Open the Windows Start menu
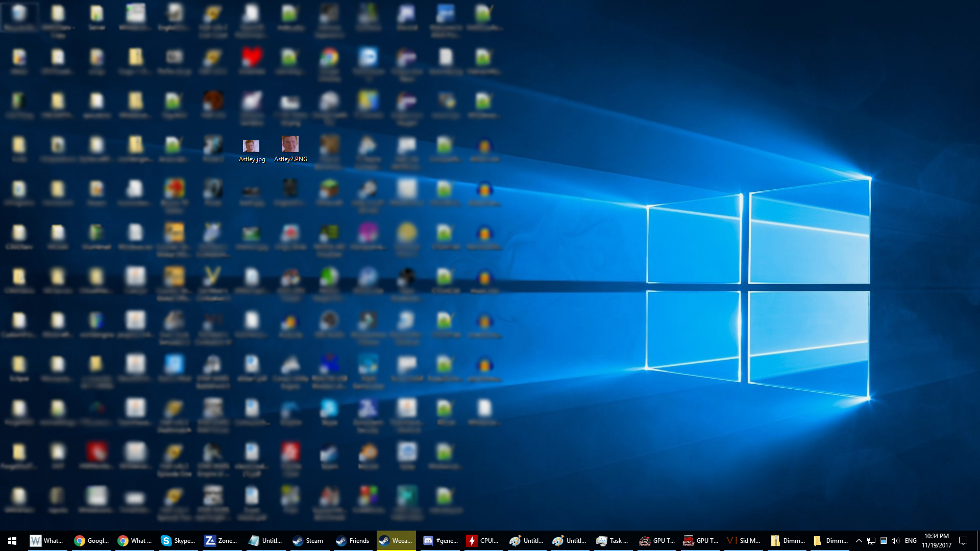Viewport: 980px width, 551px height. 12,541
